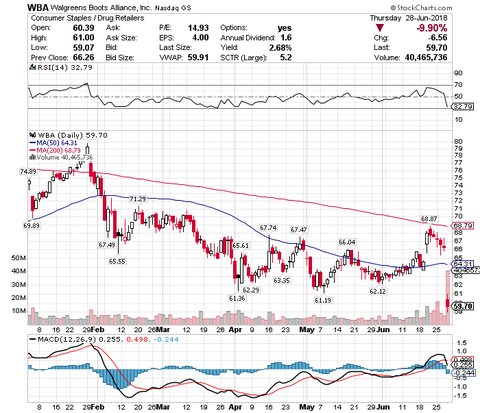Click the 62.12 low annotation
480x413 pixels.
pos(378,291)
